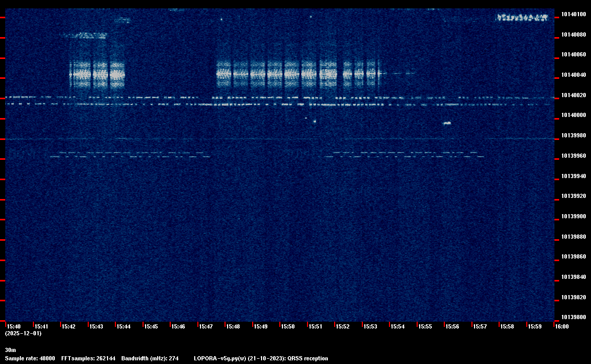Image resolution: width=591 pixels, height=364 pixels.
Task: Click the 15:54 time label
Action: (x=398, y=326)
